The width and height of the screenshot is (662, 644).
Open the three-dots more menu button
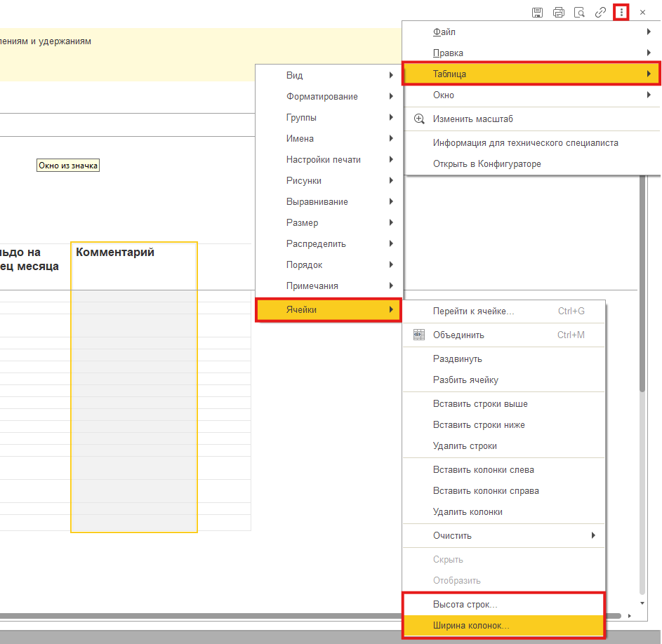(x=621, y=12)
